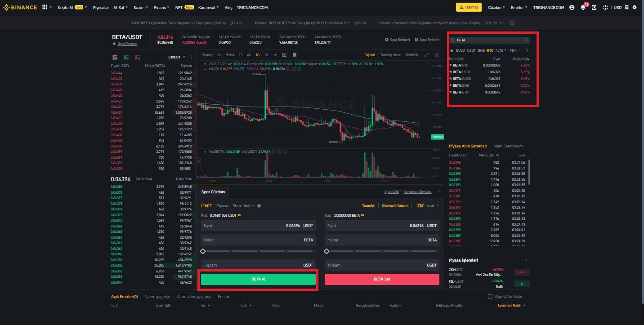Select the Piyasa order type tab
Image resolution: width=644 pixels, height=325 pixels.
tap(222, 206)
